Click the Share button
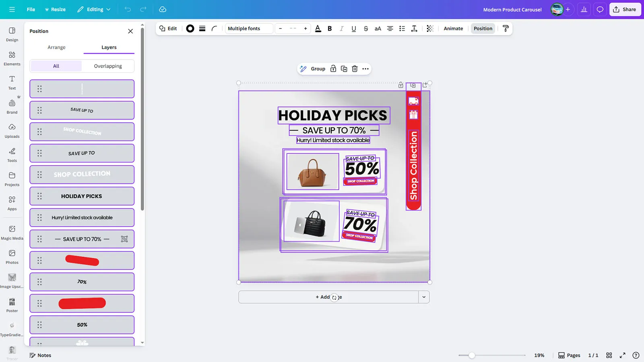Screen dimensions: 644x362 pyautogui.click(x=625, y=9)
